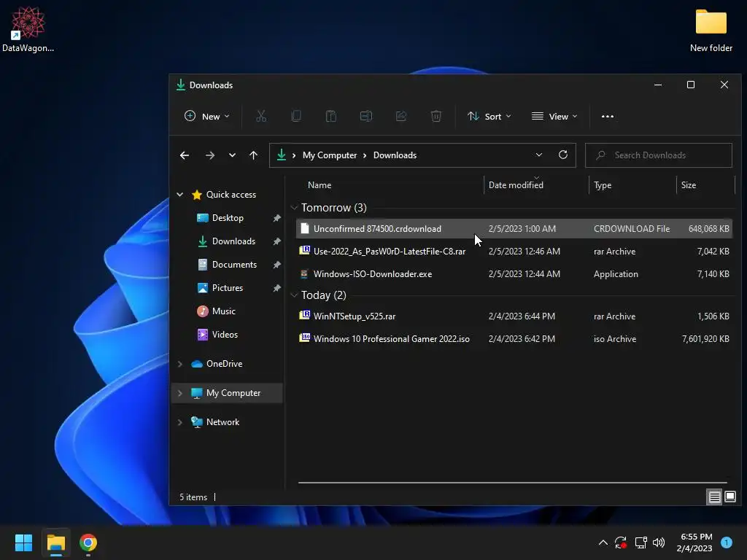
Task: Select Windows-ISO-Downloader.exe file
Action: click(514, 274)
